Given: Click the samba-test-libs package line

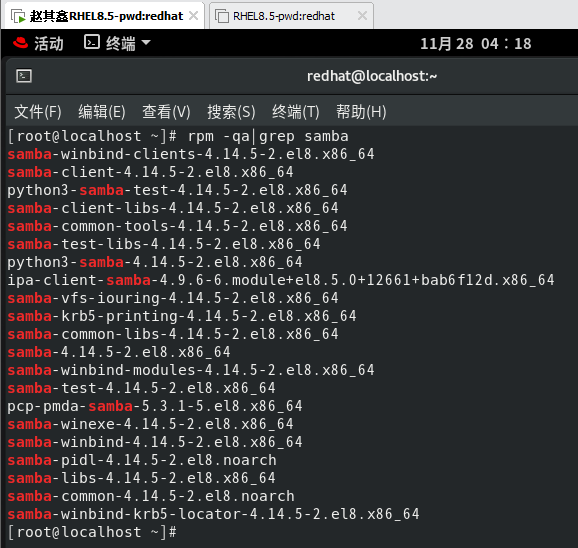Looking at the screenshot, I should pyautogui.click(x=164, y=244).
